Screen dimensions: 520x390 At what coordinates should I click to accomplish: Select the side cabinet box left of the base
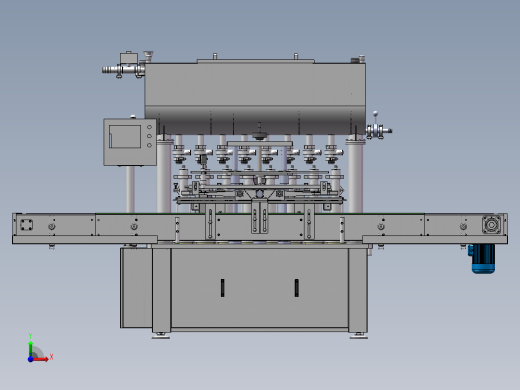pyautogui.click(x=136, y=287)
